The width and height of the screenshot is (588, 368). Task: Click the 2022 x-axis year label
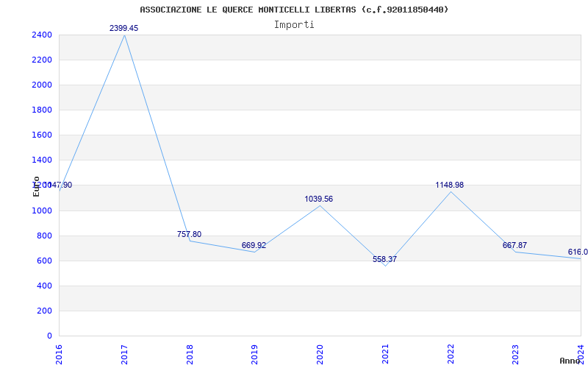(451, 355)
